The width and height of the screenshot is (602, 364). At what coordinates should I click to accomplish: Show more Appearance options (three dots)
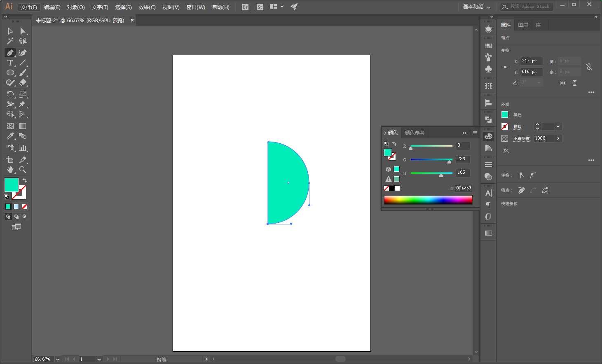[x=591, y=160]
